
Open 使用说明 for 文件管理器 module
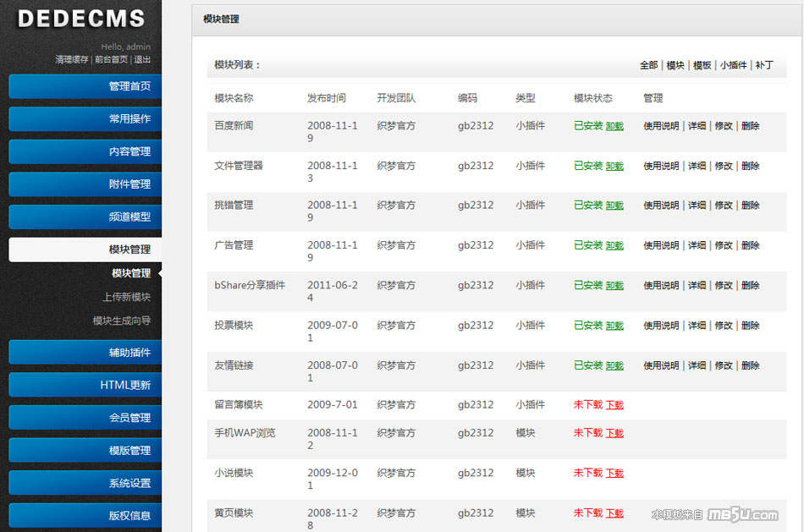[x=661, y=166]
